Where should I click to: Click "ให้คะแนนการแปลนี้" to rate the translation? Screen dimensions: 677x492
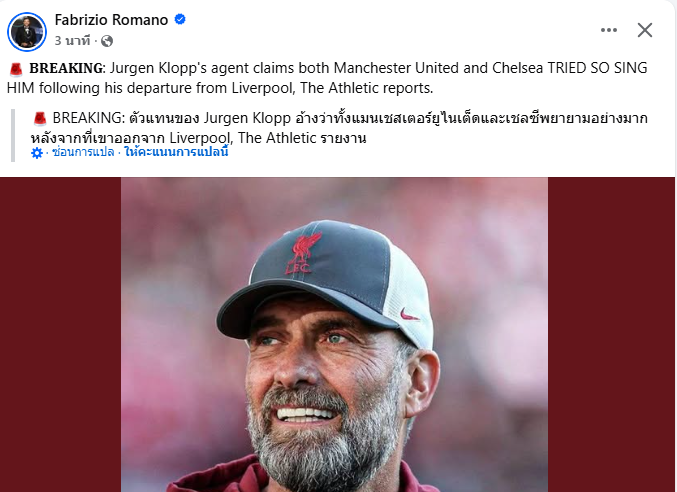(x=177, y=153)
